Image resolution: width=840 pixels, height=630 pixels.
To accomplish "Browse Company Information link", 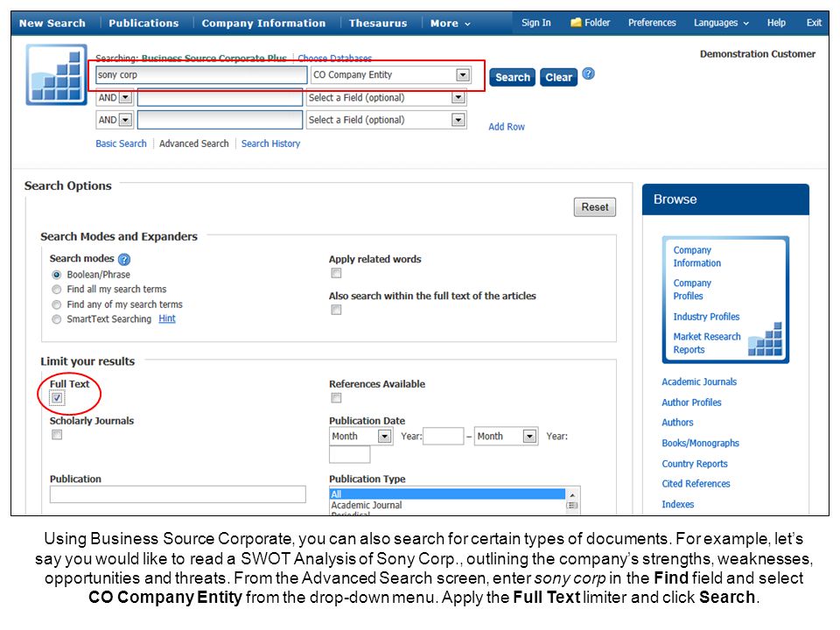I will pyautogui.click(x=697, y=256).
